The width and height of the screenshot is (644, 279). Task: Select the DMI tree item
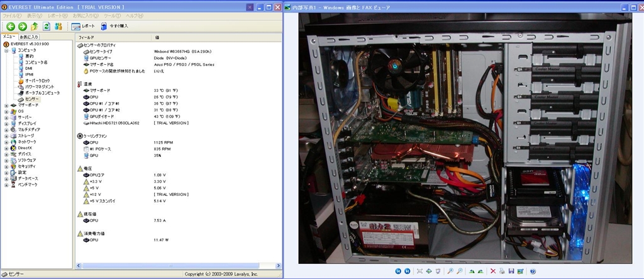click(x=25, y=68)
